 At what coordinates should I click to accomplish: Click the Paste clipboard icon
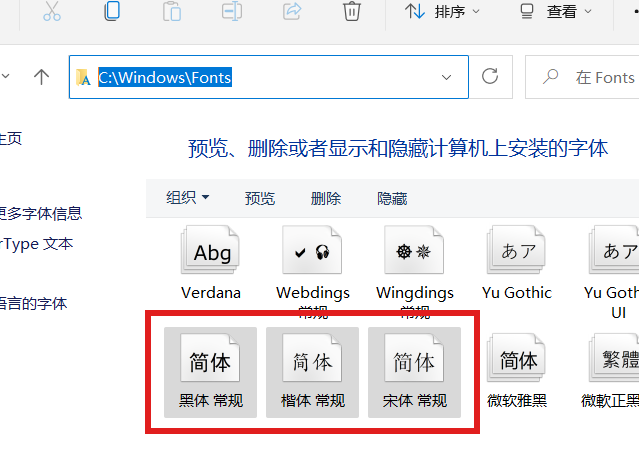[172, 12]
